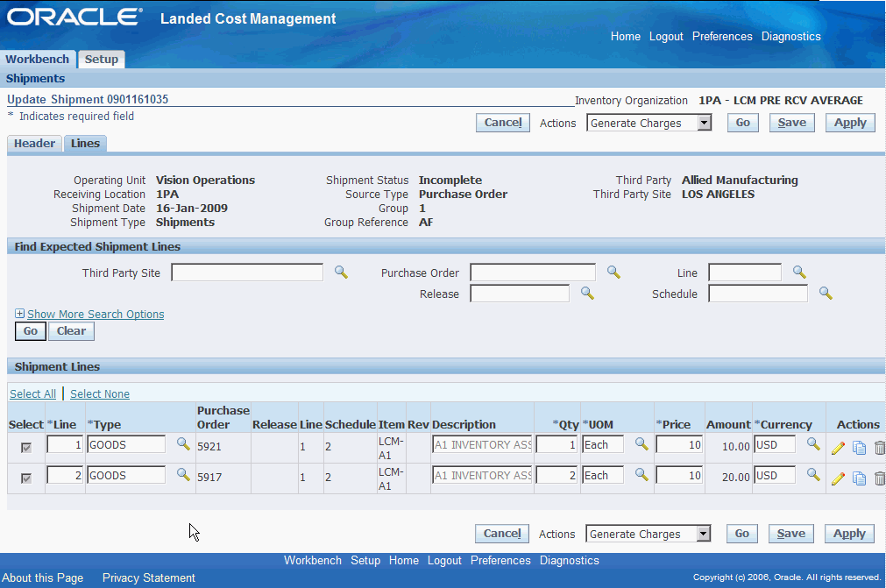
Task: Click top Save button
Action: [791, 123]
